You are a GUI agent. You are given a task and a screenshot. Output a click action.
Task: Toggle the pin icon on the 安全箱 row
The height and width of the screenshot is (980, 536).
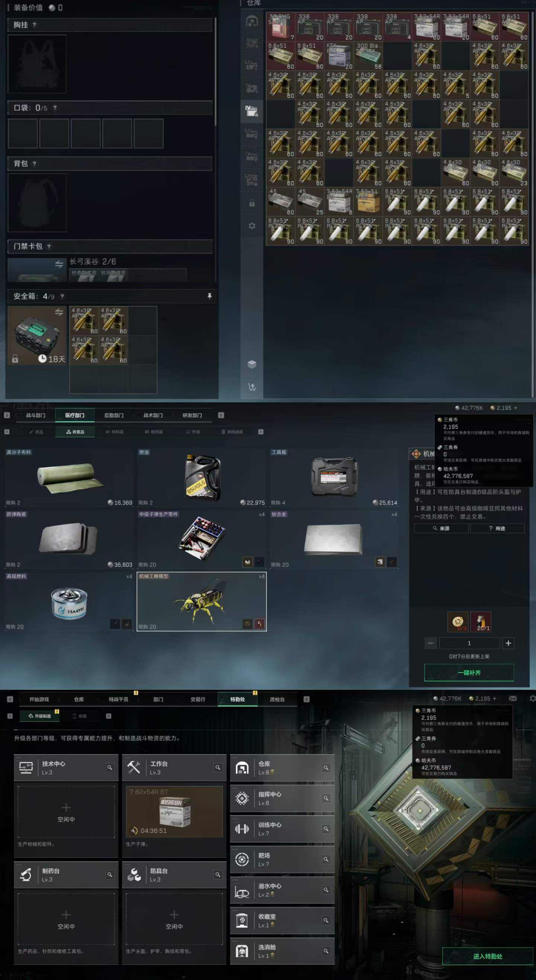coord(209,296)
